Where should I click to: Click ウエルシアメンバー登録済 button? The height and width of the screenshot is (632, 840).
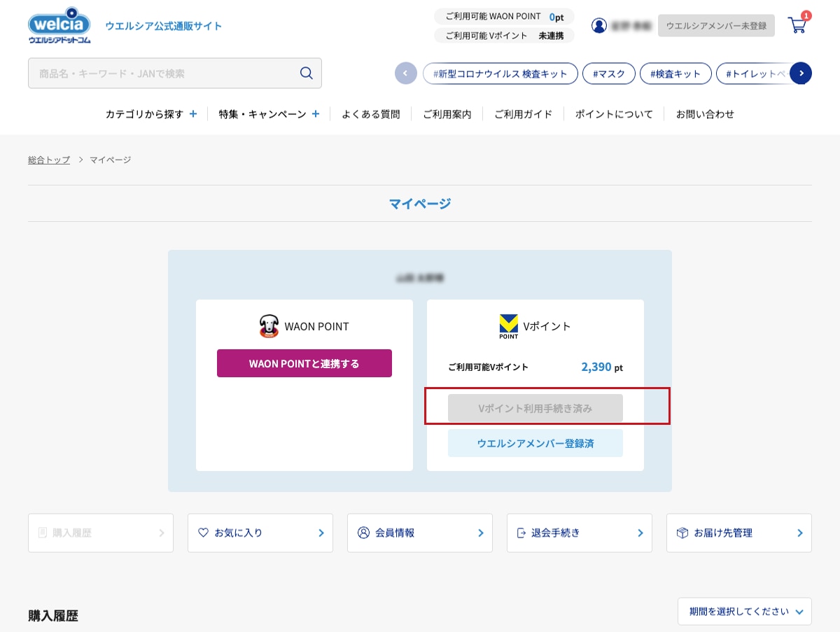(x=535, y=444)
